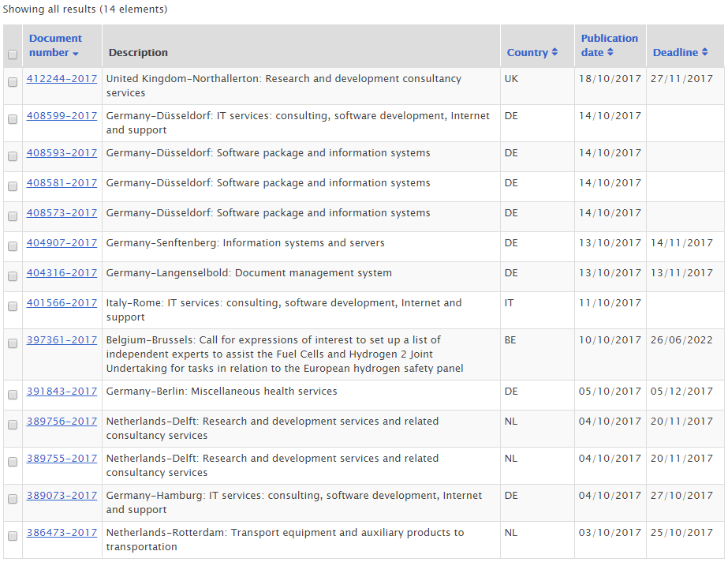Click the sort arrows beside Publication date
728x566 pixels.
[x=610, y=53]
